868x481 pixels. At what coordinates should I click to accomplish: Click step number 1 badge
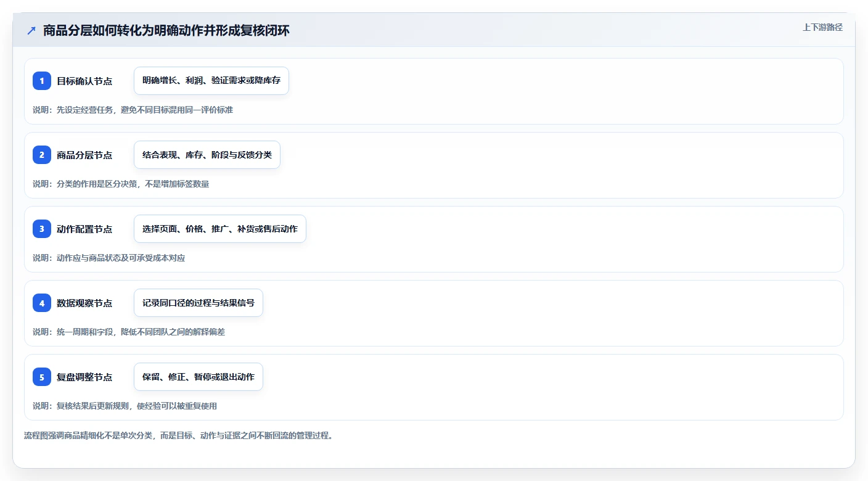42,81
